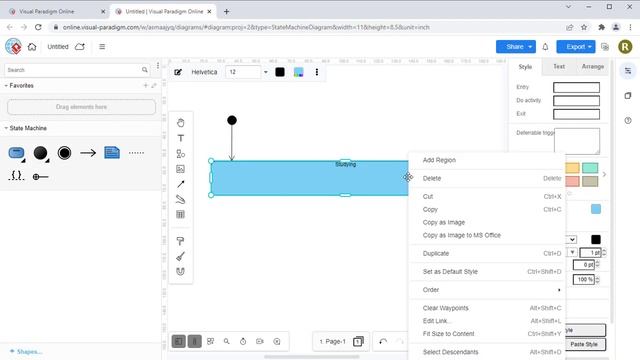Toggle the second panel layout button
The image size is (640, 360).
point(195,341)
